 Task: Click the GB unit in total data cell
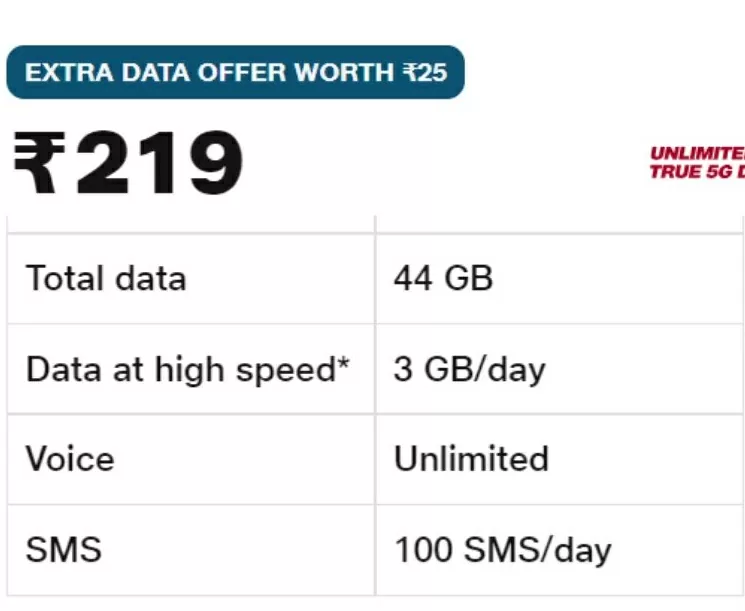468,278
